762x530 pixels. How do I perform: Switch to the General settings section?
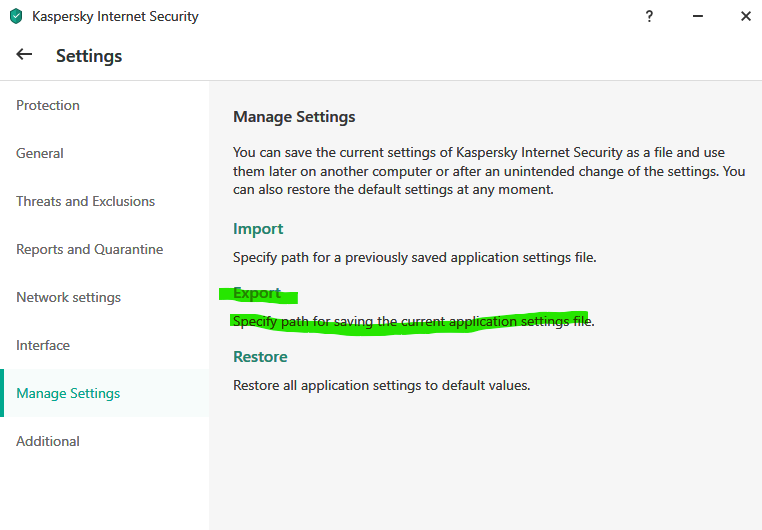[x=40, y=153]
